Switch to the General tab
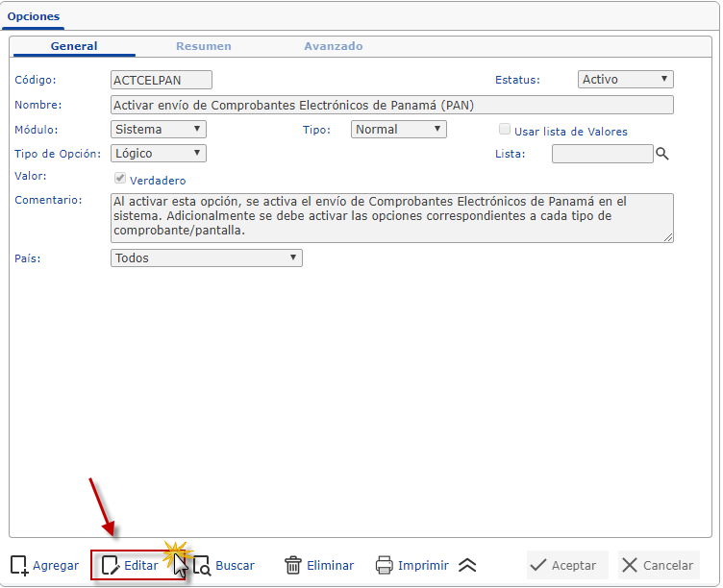Image resolution: width=723 pixels, height=588 pixels. coord(74,46)
